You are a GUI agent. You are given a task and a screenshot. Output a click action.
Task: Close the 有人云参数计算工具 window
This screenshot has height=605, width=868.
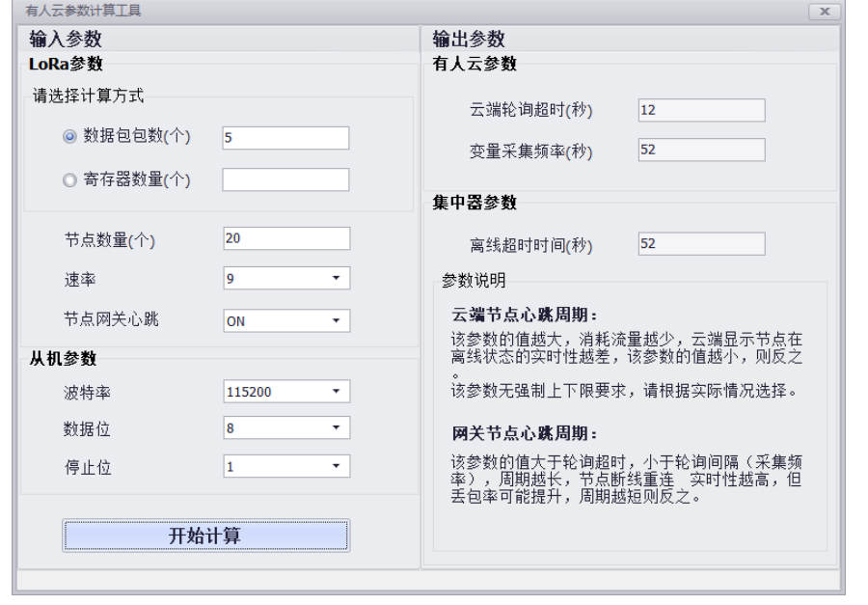[x=825, y=11]
